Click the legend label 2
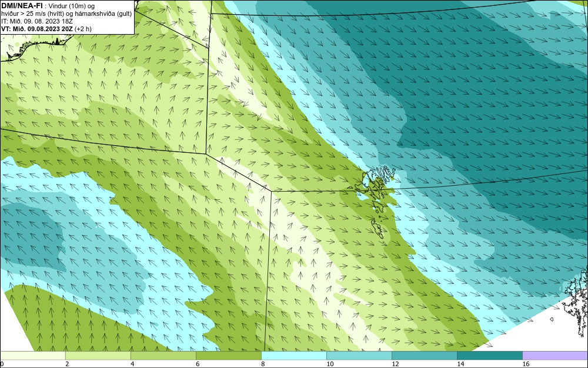 67,364
